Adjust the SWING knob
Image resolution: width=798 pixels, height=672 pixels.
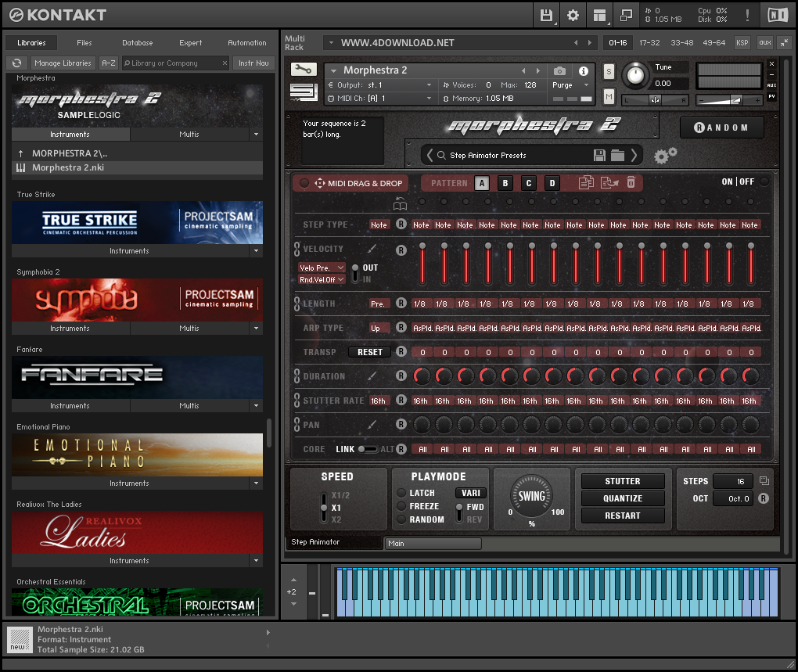coord(531,495)
